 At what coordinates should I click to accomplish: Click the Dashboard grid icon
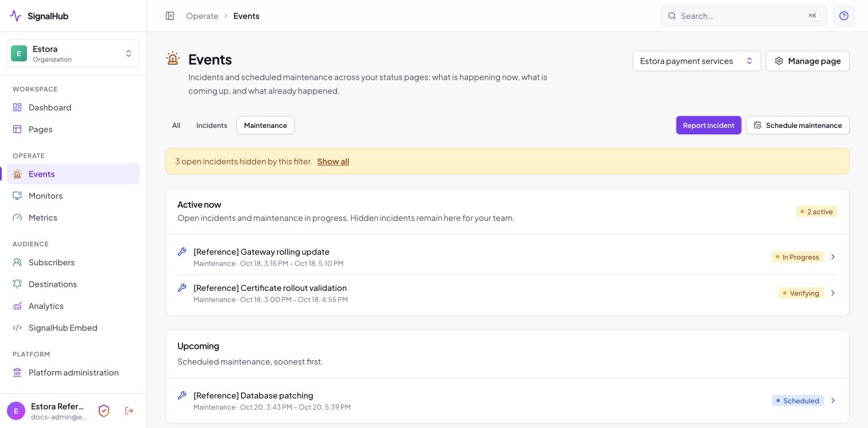[17, 107]
